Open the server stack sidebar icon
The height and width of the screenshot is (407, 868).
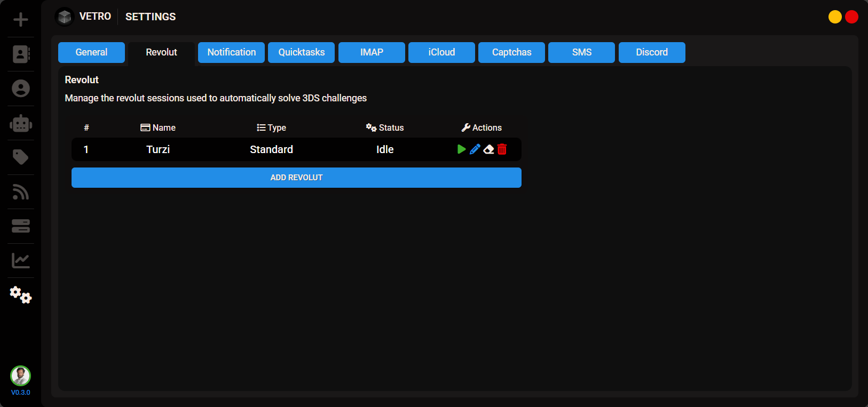(21, 226)
